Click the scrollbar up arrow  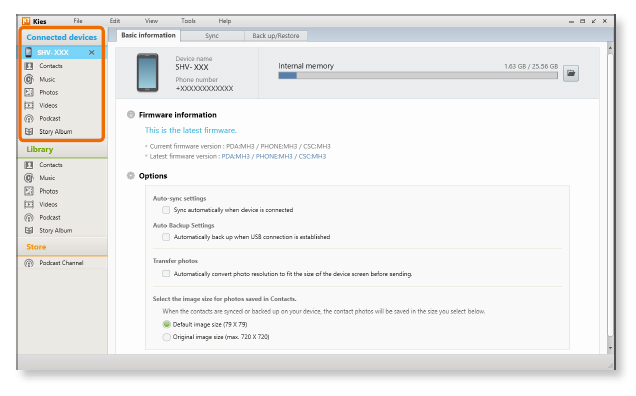[x=610, y=48]
